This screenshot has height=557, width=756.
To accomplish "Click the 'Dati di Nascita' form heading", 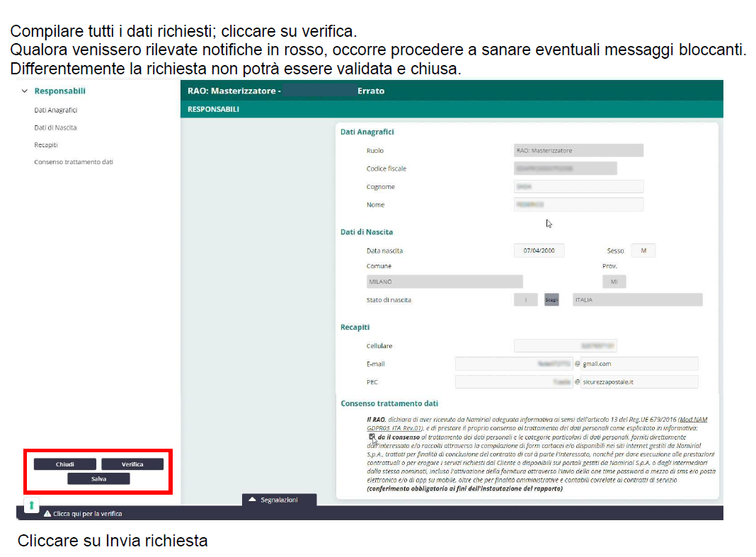I will 367,232.
